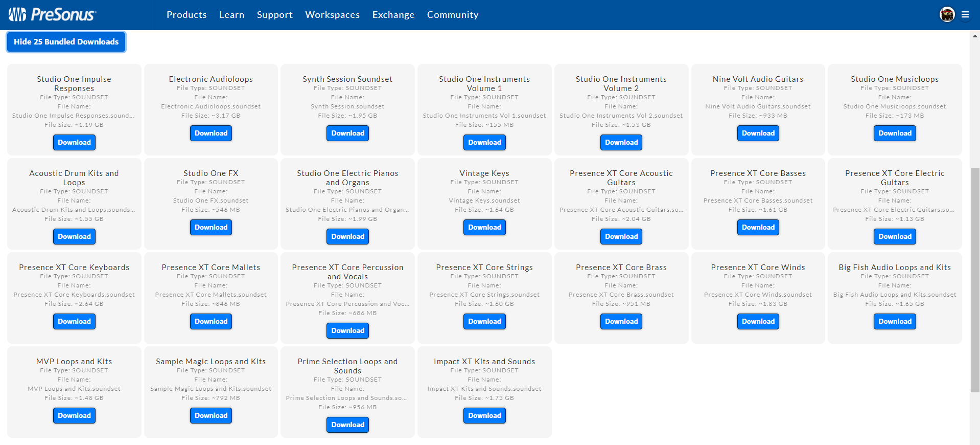Screen dimensions: 980x445
Task: Download Big Fish Audio Loops and Kits
Action: click(895, 321)
